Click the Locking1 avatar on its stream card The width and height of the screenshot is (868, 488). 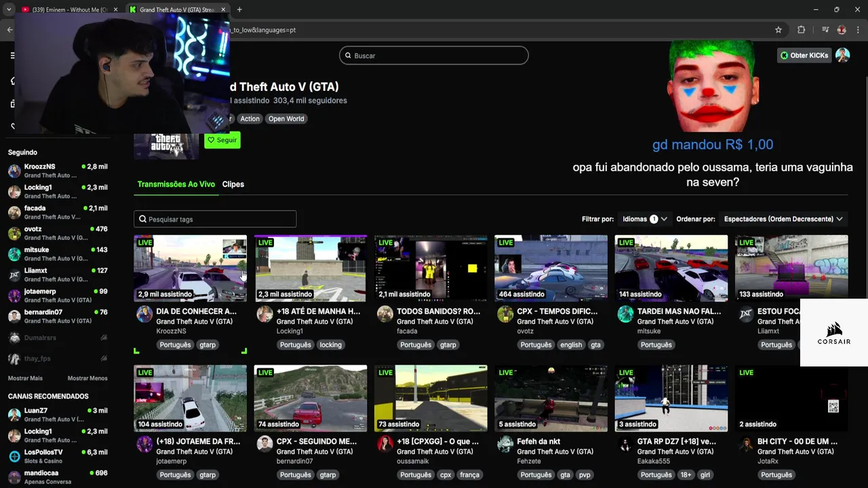click(264, 314)
